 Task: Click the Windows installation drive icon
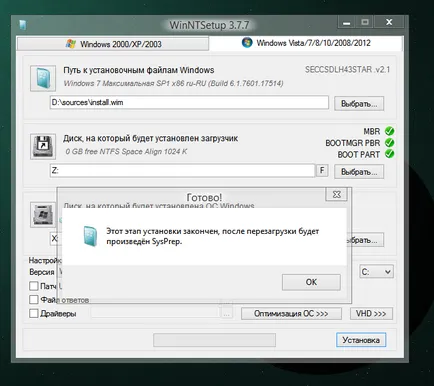[x=43, y=215]
